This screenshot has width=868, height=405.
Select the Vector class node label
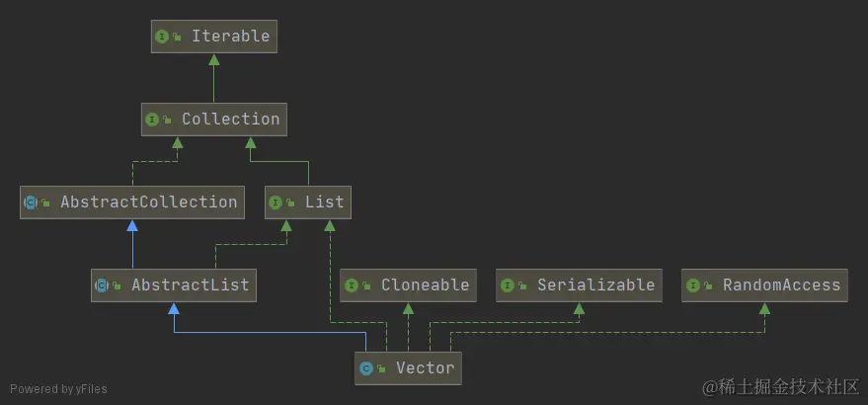(425, 368)
